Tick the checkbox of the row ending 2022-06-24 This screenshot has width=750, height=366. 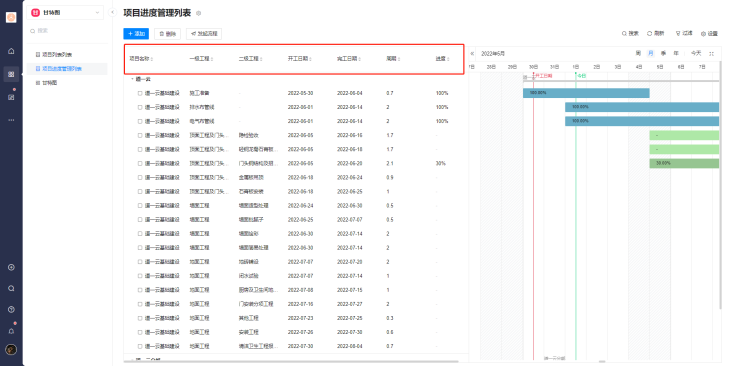pyautogui.click(x=140, y=177)
